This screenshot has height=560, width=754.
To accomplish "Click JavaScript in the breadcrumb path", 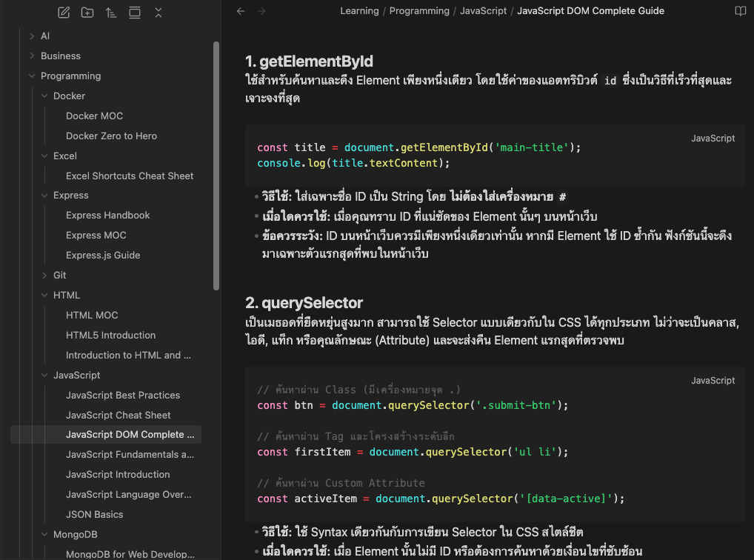I will pos(483,11).
